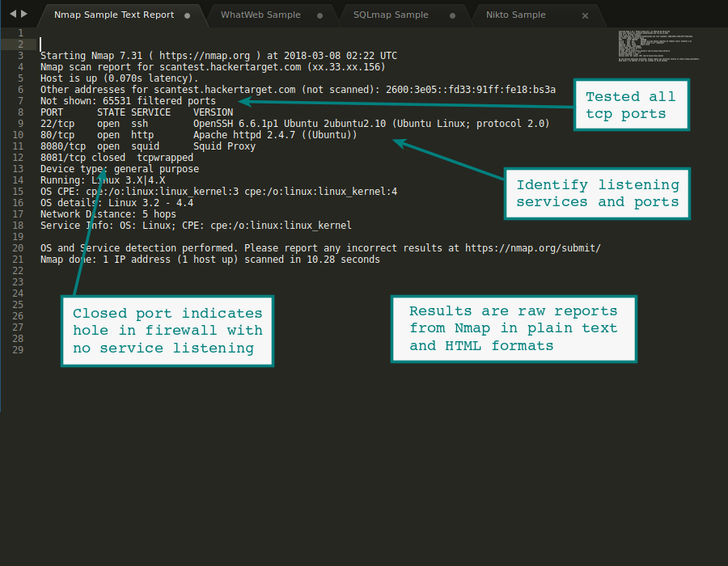
Task: Click the 'Closed port indicates hole' callout
Action: click(x=167, y=331)
